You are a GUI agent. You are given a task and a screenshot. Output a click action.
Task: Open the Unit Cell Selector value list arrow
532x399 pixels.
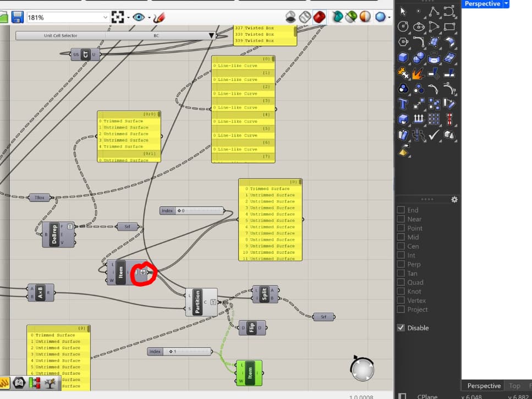211,35
